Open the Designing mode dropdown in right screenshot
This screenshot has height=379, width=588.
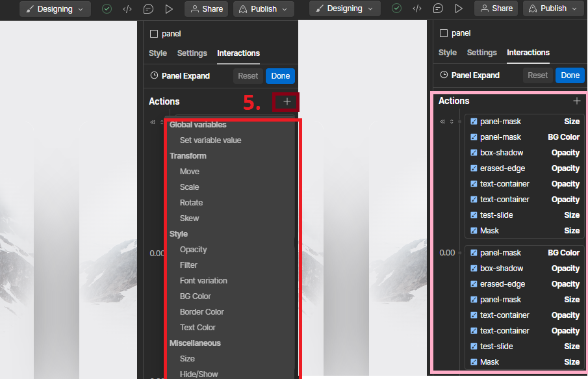[345, 8]
